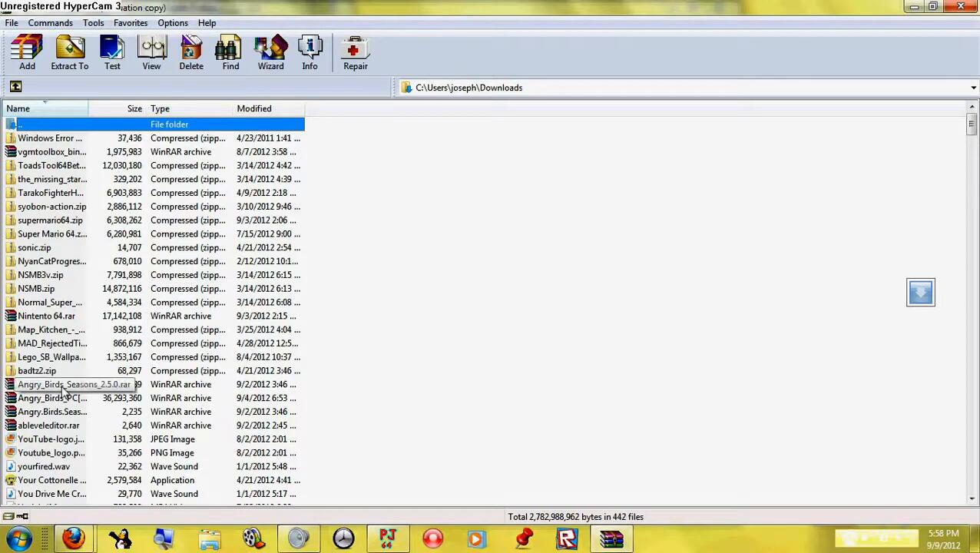Open Firefox from the taskbar
The image size is (980, 553).
tap(74, 538)
